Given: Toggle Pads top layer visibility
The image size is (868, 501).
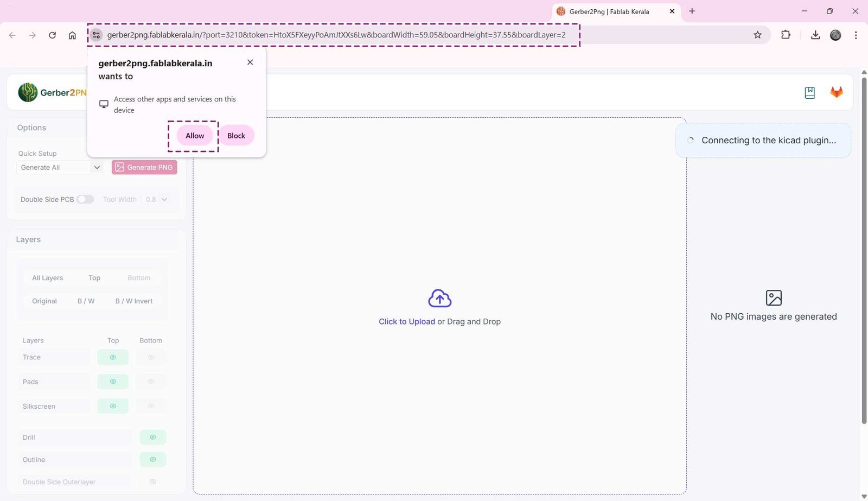Looking at the screenshot, I should pos(113,382).
